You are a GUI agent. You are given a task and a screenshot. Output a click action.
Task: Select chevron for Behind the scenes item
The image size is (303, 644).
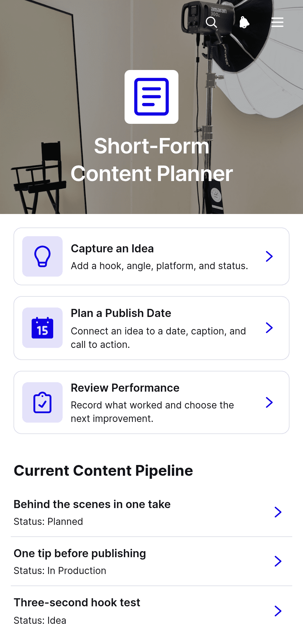point(278,512)
